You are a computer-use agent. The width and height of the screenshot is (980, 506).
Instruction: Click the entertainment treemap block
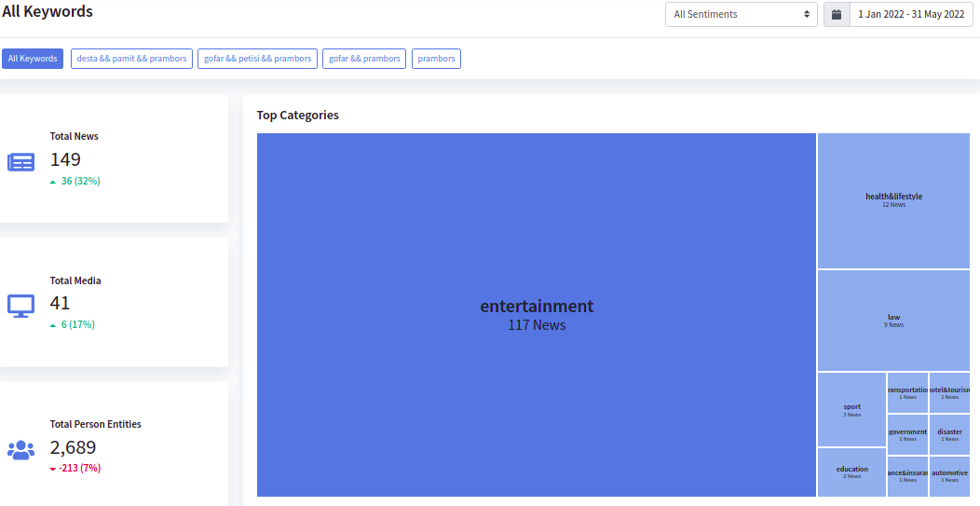click(x=537, y=315)
